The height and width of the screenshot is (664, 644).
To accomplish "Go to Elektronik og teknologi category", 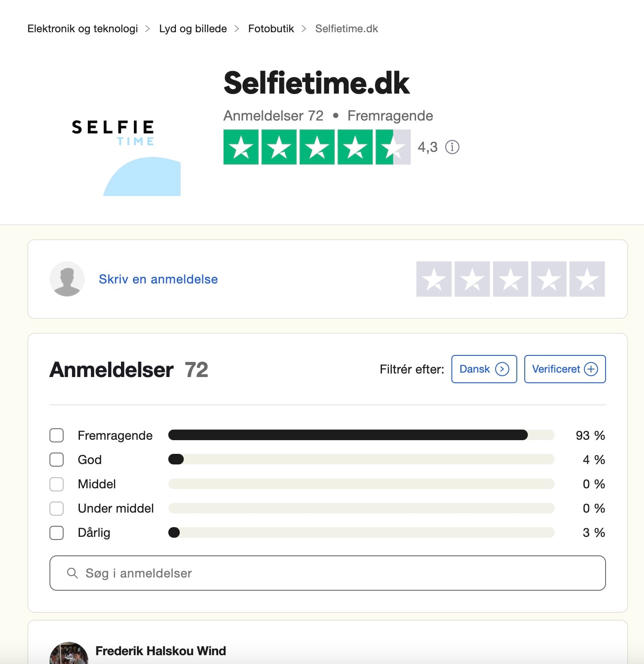I will coord(83,29).
